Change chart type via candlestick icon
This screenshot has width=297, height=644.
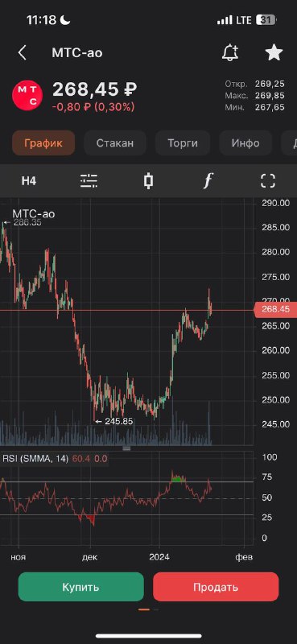click(149, 180)
